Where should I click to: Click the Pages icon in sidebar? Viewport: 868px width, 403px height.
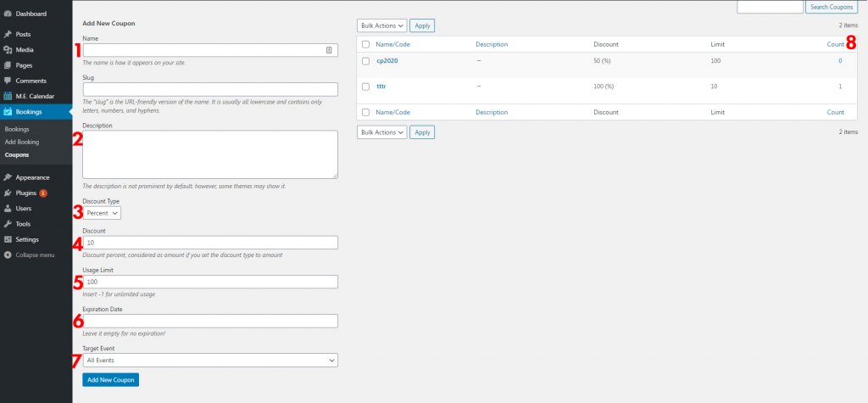tap(8, 65)
